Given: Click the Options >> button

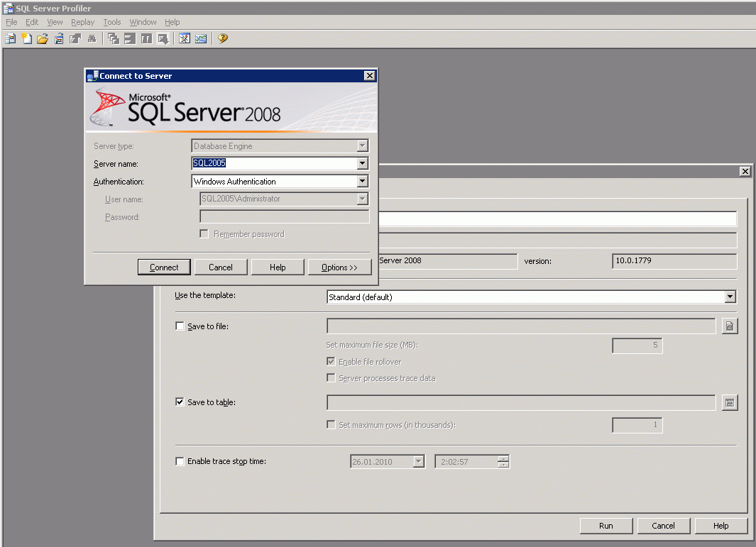Looking at the screenshot, I should coord(339,267).
